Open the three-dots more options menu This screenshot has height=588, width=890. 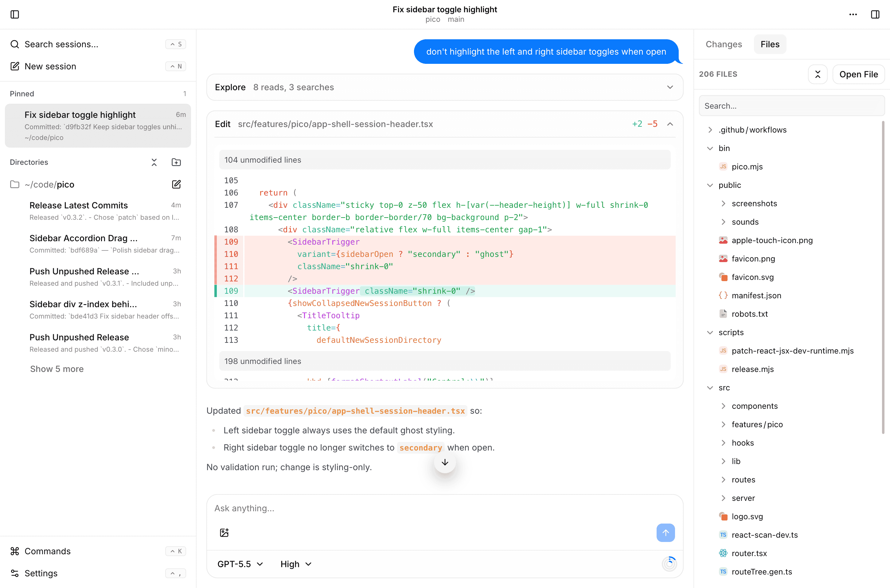click(853, 14)
